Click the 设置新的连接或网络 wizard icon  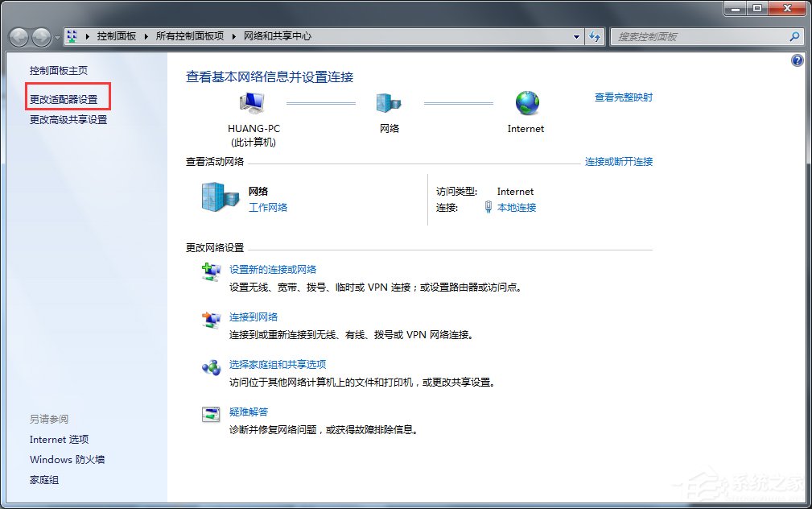coord(210,271)
